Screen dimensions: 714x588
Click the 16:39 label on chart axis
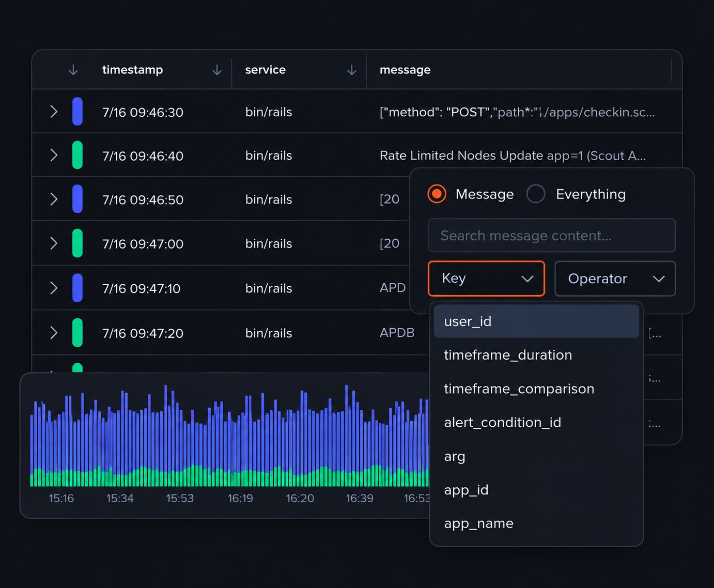[360, 499]
